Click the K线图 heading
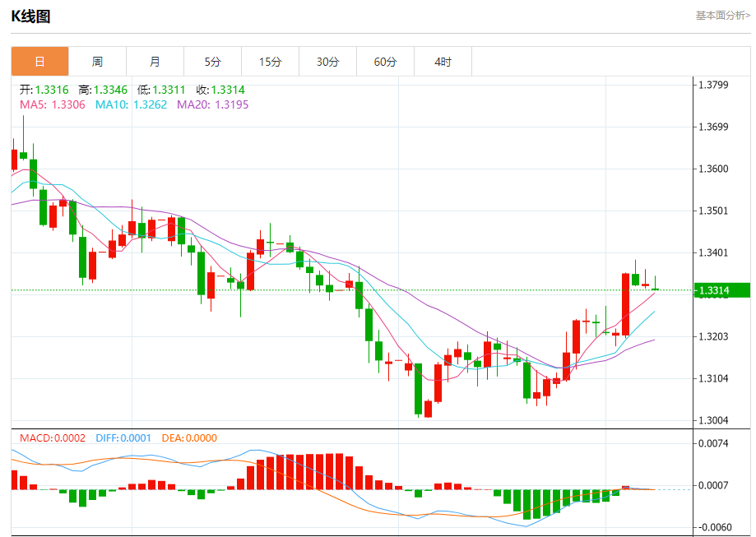756x537 pixels. tap(31, 16)
